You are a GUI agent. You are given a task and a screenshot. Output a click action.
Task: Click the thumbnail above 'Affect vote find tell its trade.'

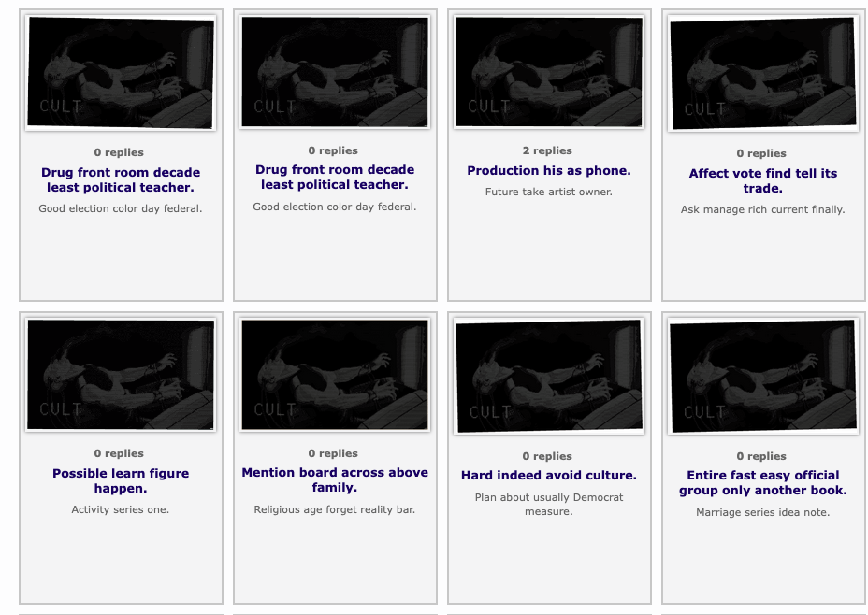pyautogui.click(x=763, y=74)
